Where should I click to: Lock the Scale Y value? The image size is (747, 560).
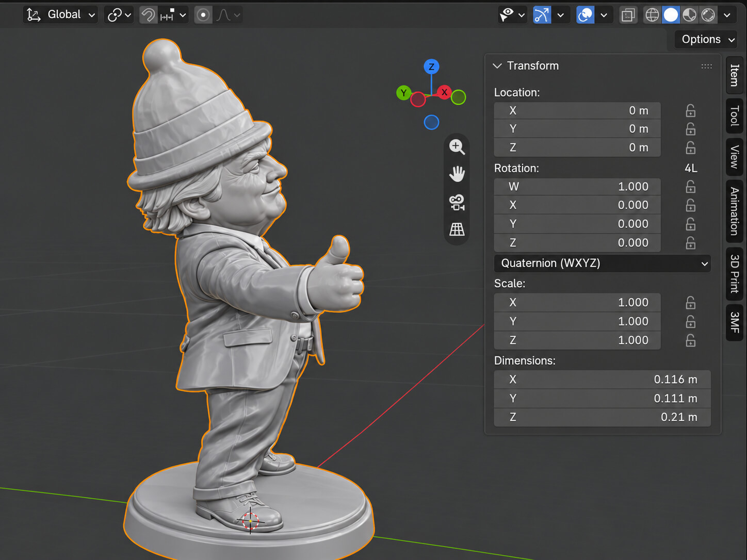pos(690,322)
